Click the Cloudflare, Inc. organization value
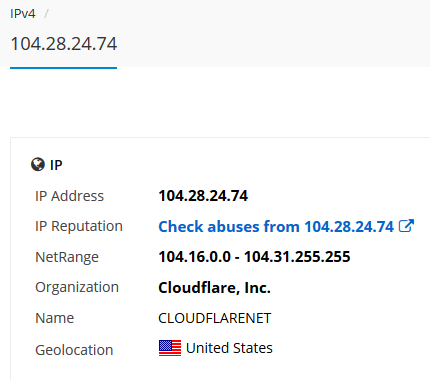Screen dimensions: 430x380 coord(214,288)
